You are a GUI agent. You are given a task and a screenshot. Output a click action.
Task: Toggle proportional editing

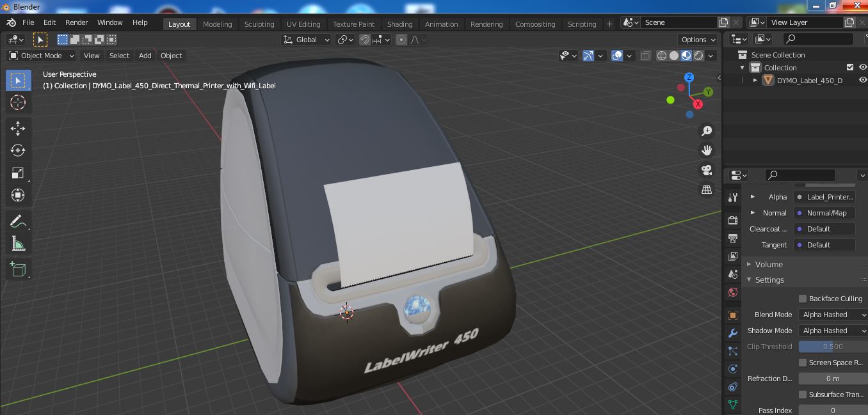pyautogui.click(x=401, y=40)
